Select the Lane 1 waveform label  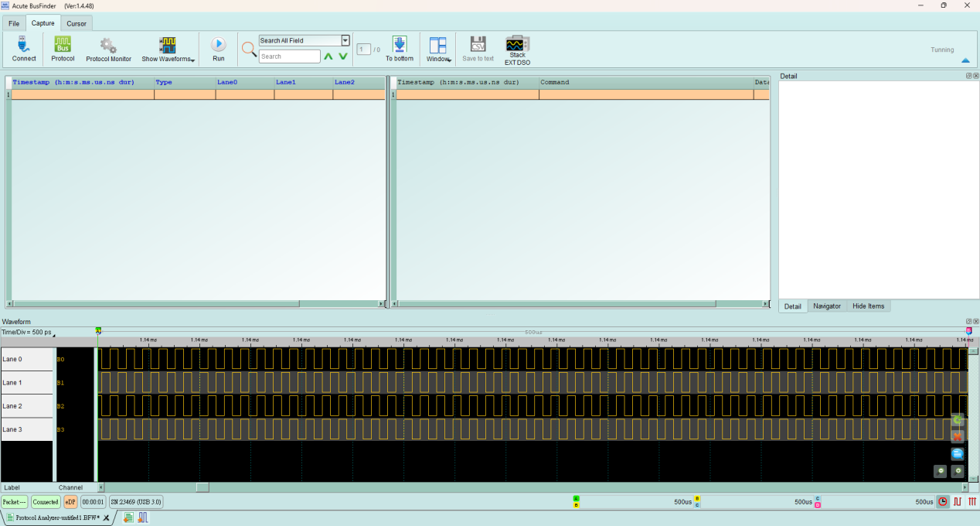pos(27,383)
